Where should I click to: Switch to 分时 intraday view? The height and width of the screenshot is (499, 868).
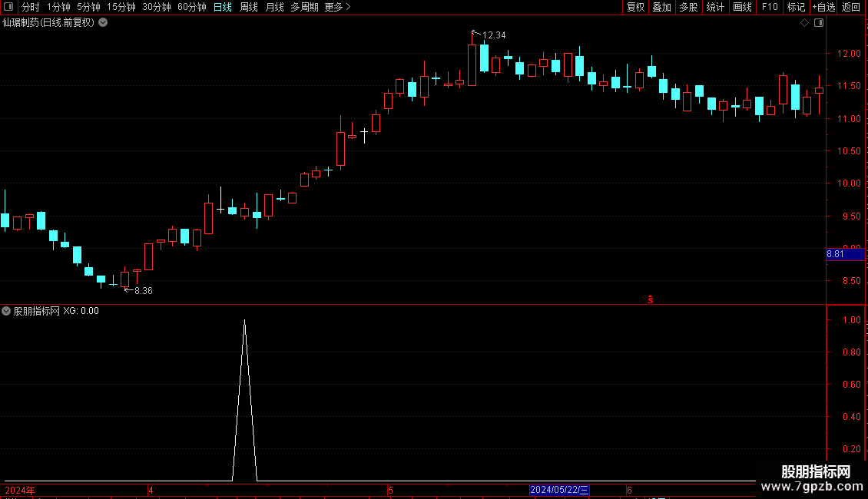(31, 7)
